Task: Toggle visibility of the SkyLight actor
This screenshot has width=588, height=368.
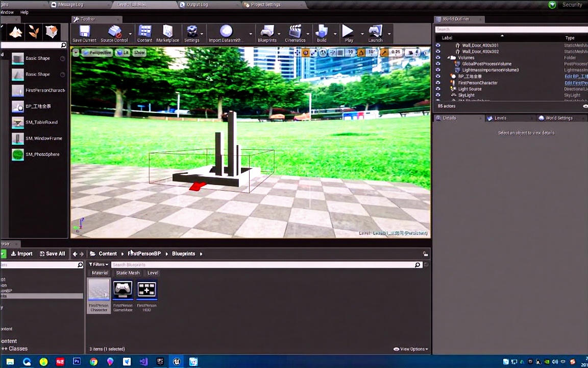Action: point(438,95)
